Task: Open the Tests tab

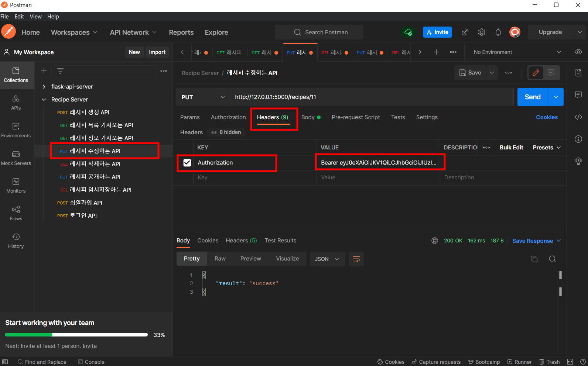Action: click(x=398, y=117)
